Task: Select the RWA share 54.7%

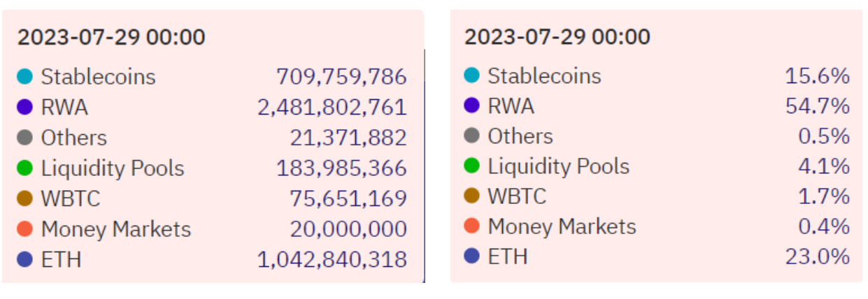Action: coord(818,105)
